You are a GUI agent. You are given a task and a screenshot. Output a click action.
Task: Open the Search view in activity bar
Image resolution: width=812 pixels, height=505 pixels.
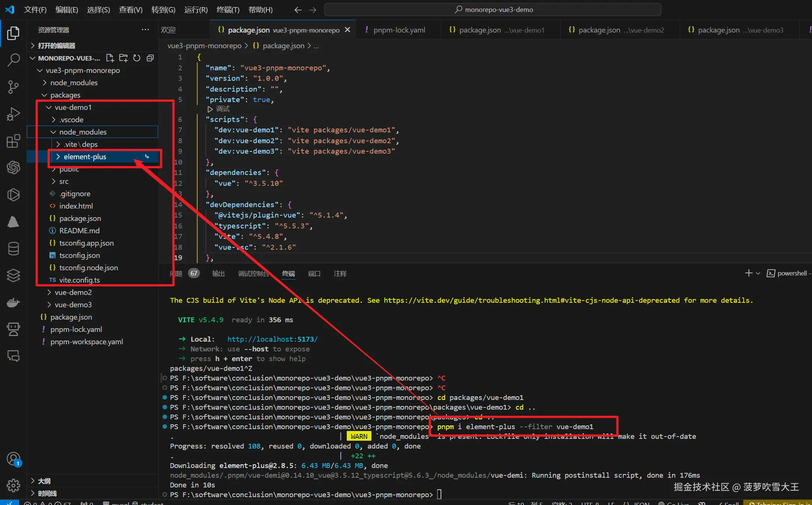click(x=13, y=60)
